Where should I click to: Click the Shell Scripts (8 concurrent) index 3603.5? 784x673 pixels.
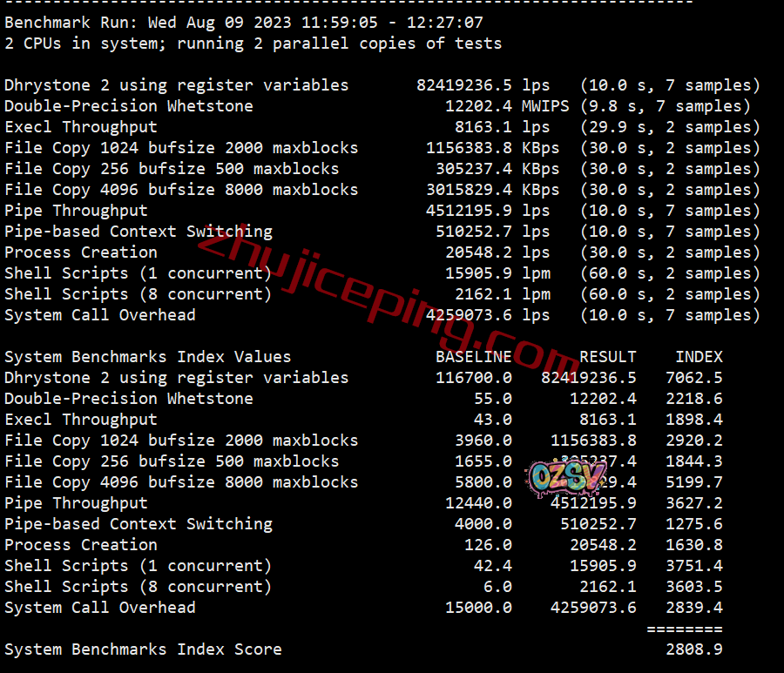click(x=694, y=587)
